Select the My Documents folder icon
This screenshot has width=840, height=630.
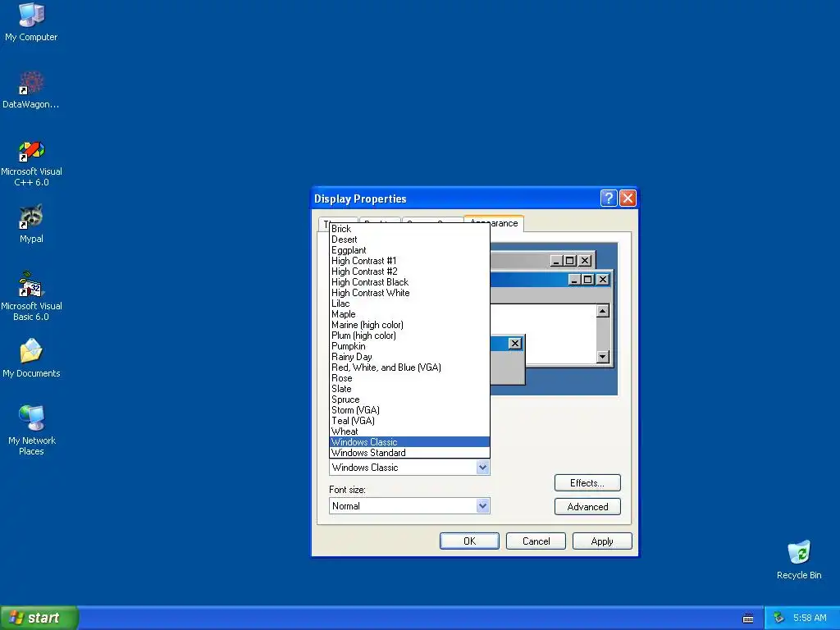point(31,358)
